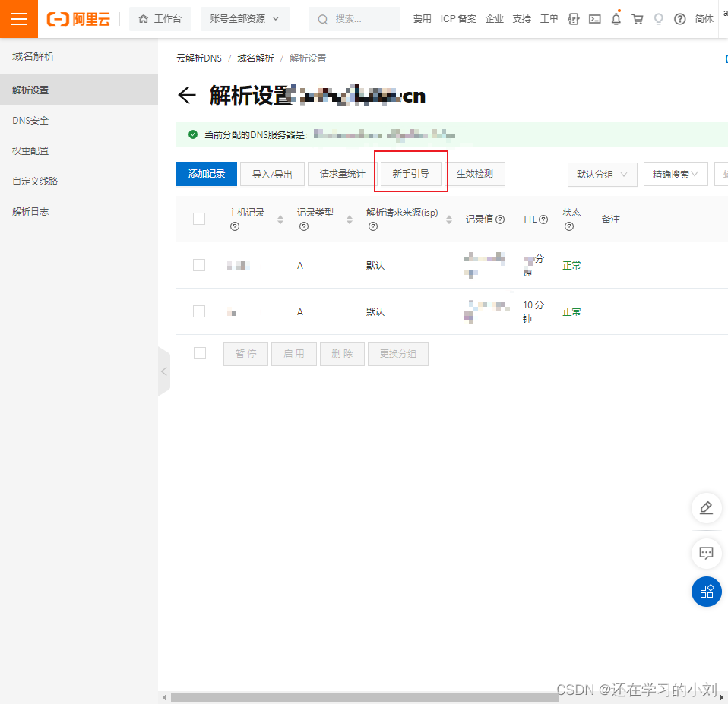Click the search magnifier icon

[323, 19]
